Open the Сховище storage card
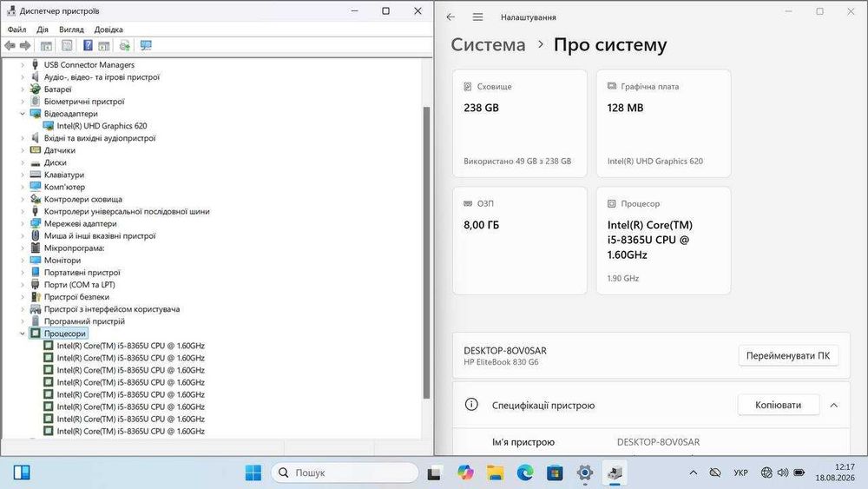This screenshot has height=489, width=868. [x=519, y=123]
